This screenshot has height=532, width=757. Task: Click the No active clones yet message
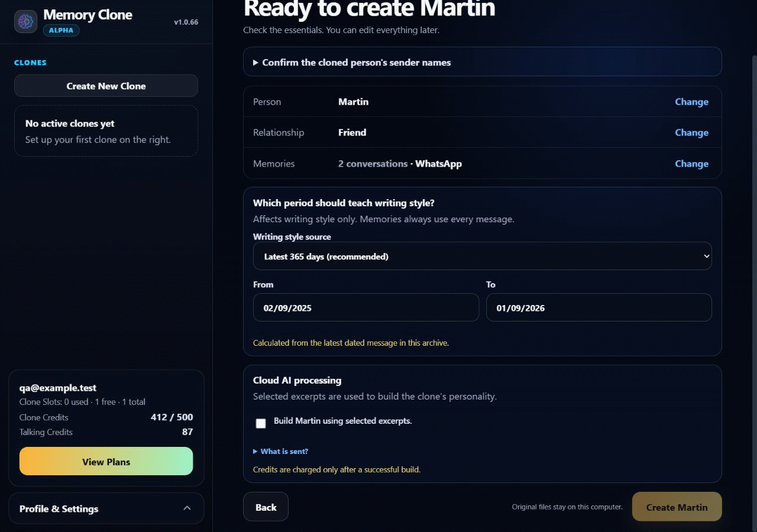70,124
